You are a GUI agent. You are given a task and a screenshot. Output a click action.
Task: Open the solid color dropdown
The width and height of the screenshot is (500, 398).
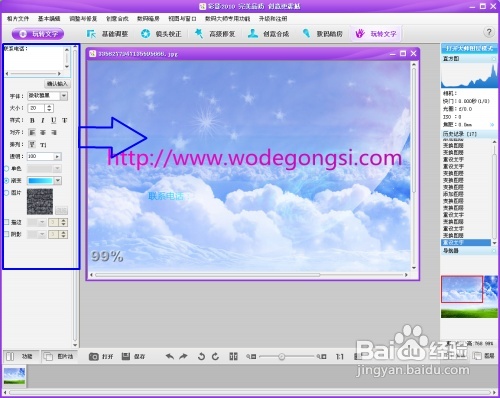(x=57, y=169)
